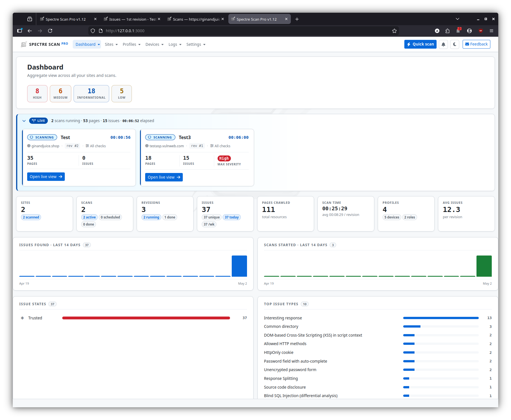
Task: Reload the page
Action: coord(50,31)
